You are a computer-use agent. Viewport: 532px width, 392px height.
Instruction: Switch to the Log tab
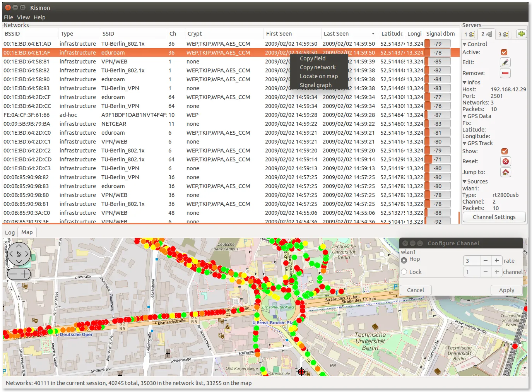coord(10,232)
